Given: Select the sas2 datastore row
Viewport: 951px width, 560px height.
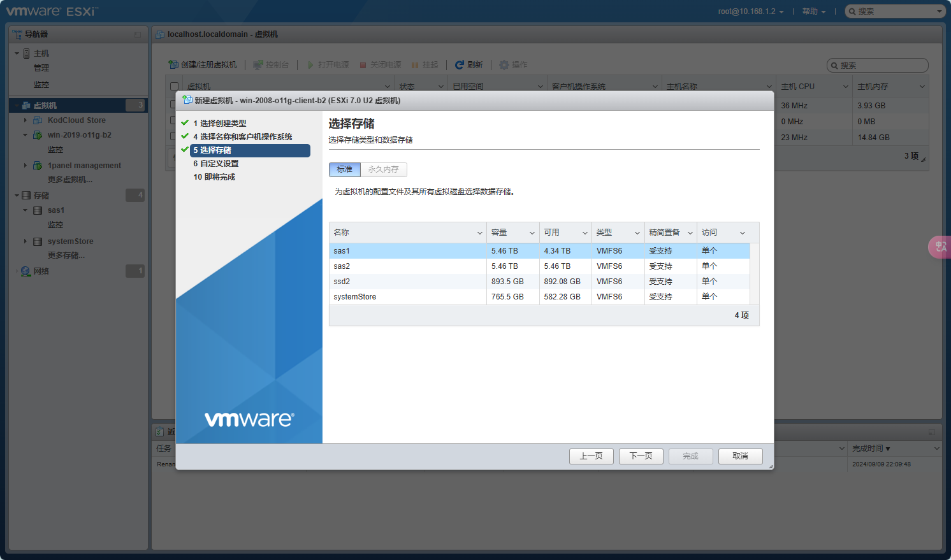Looking at the screenshot, I should 539,266.
